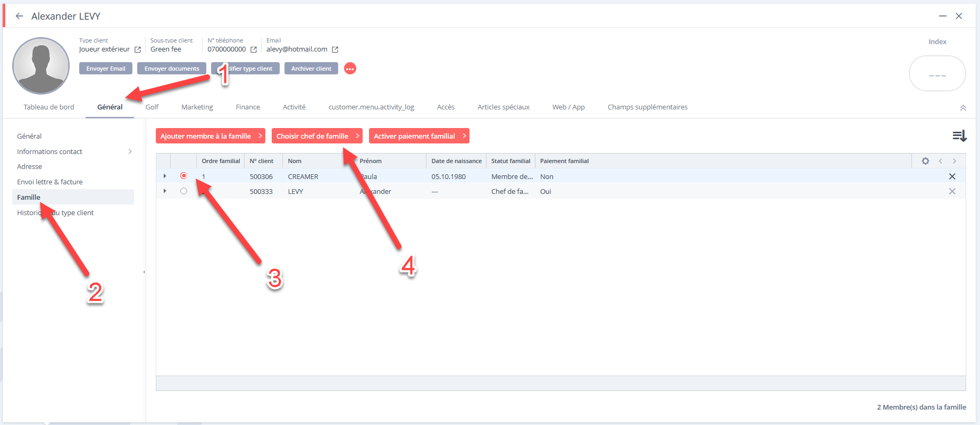980x425 pixels.
Task: Open the Type client external link icon
Action: click(x=138, y=49)
